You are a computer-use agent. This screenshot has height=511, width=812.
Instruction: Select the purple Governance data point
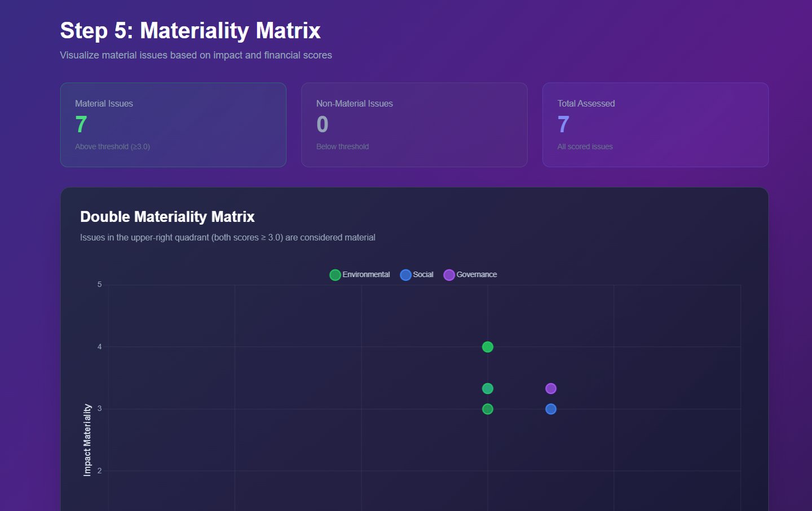[x=551, y=389]
